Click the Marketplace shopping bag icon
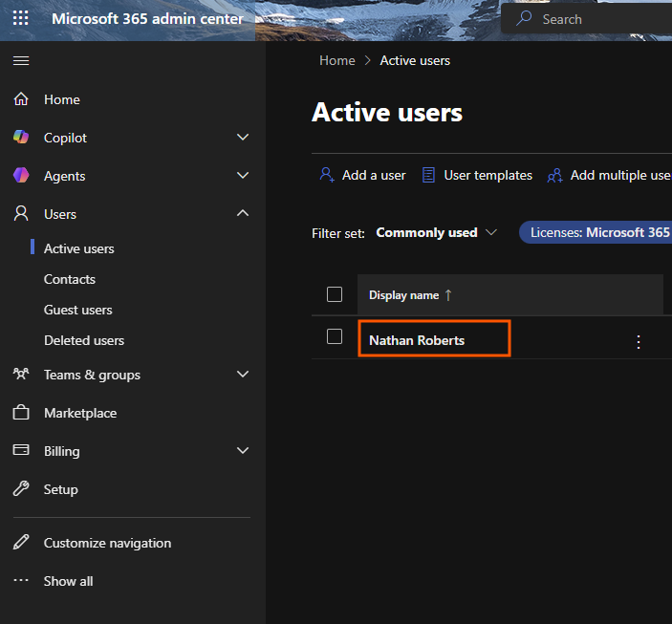 click(21, 412)
